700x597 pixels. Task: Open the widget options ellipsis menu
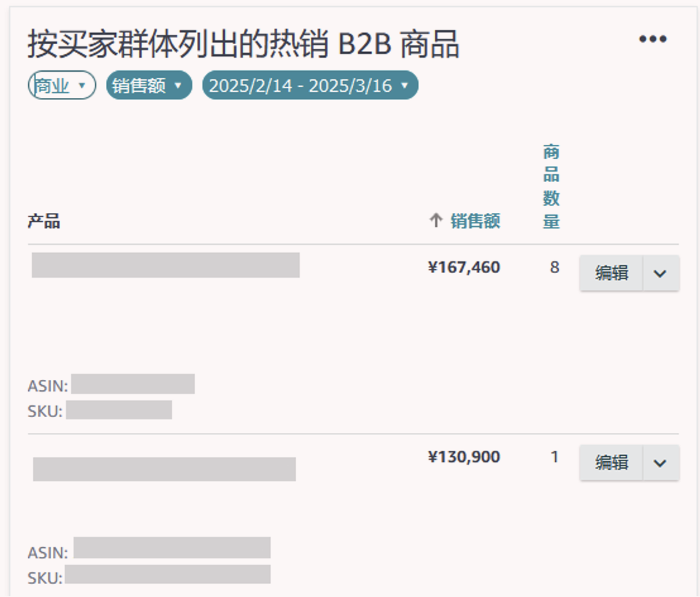click(x=652, y=39)
